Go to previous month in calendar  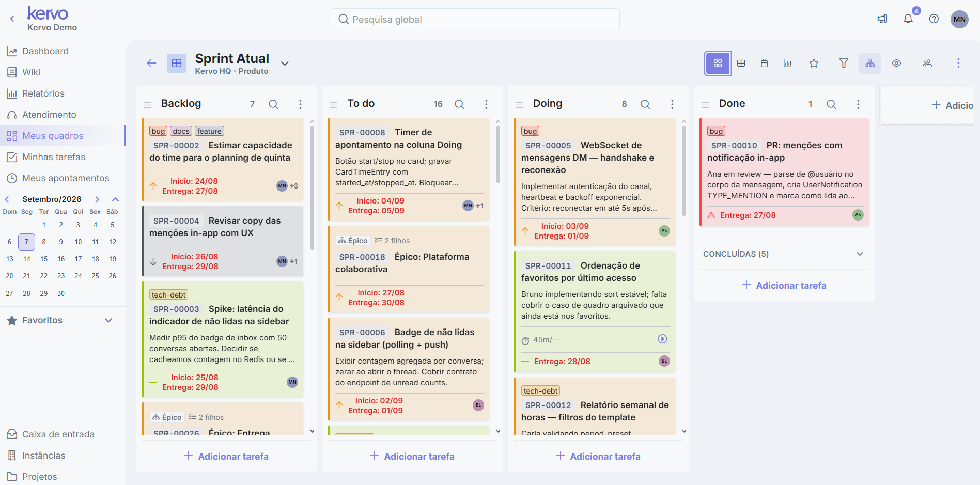[7, 199]
